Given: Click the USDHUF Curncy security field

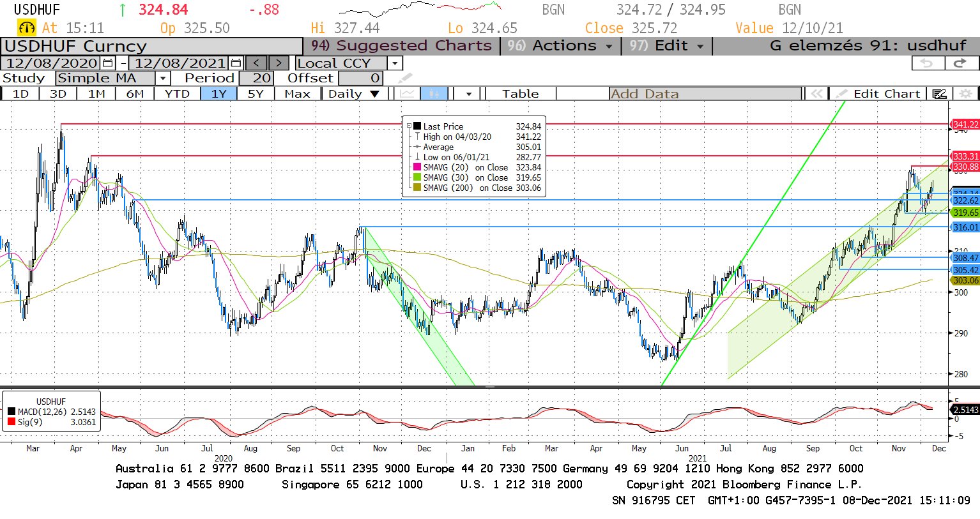Looking at the screenshot, I should point(151,47).
